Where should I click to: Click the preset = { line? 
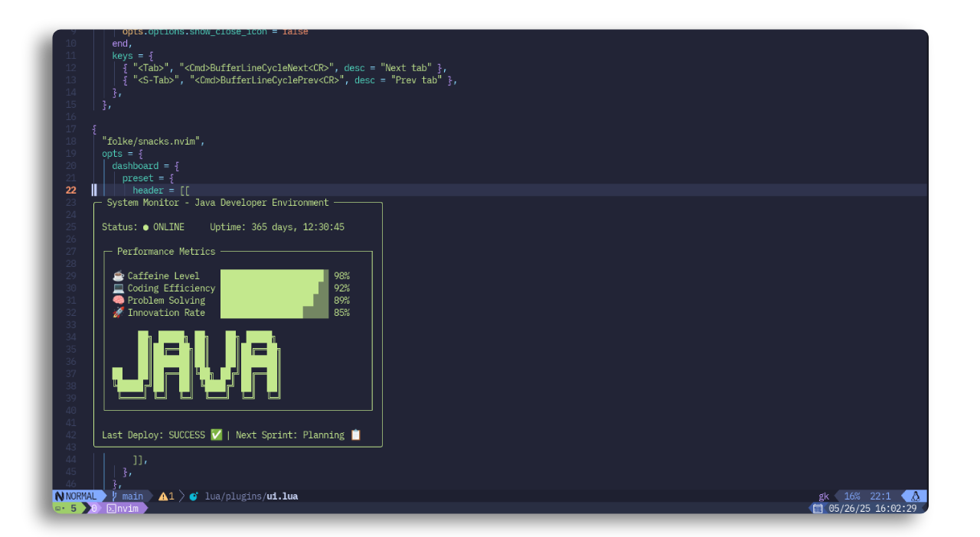coord(148,178)
